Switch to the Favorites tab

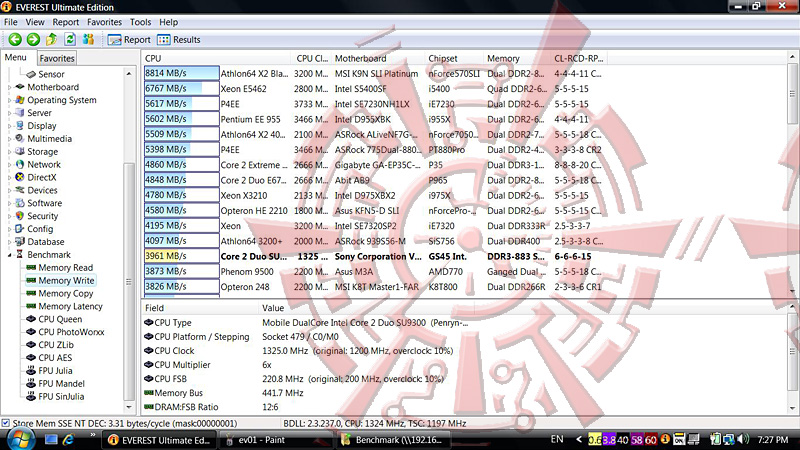click(57, 58)
